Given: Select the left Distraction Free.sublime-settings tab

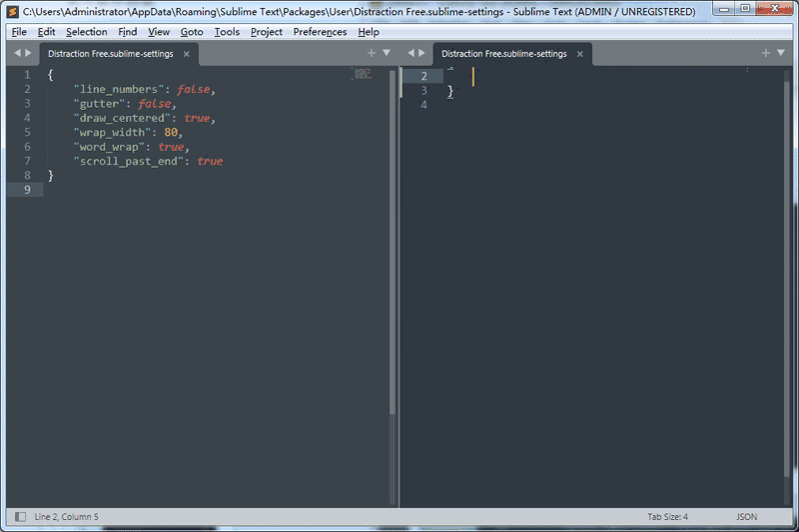Looking at the screenshot, I should click(x=110, y=54).
